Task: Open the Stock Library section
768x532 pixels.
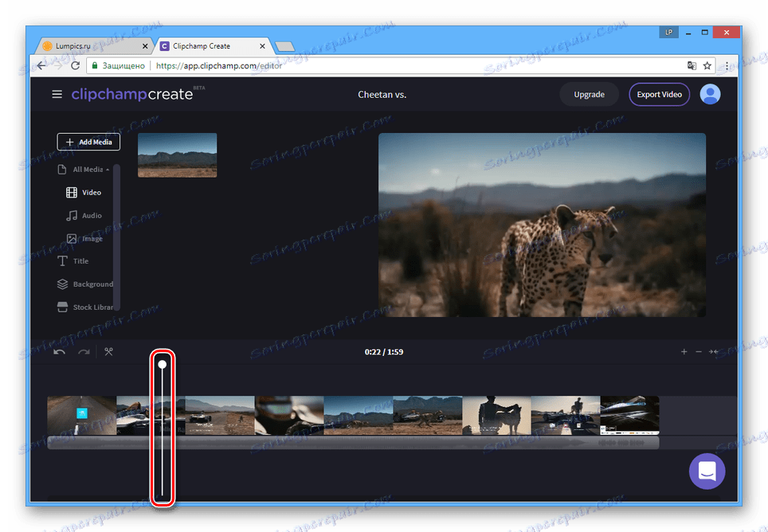Action: (88, 307)
